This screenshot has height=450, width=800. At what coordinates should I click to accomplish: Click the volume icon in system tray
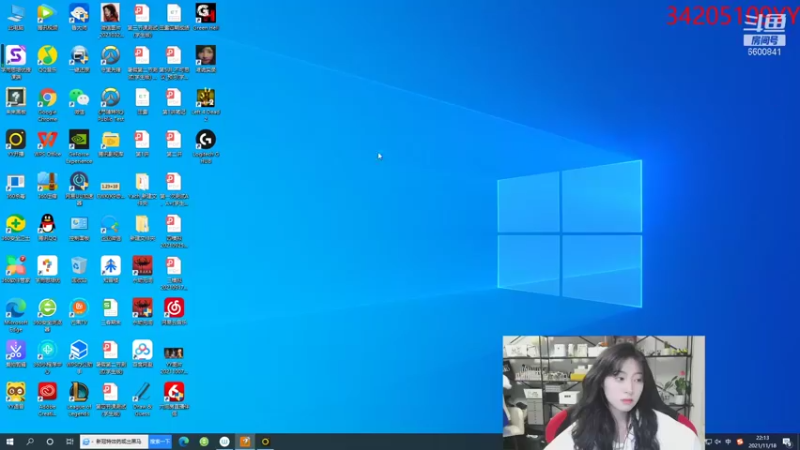(x=718, y=442)
